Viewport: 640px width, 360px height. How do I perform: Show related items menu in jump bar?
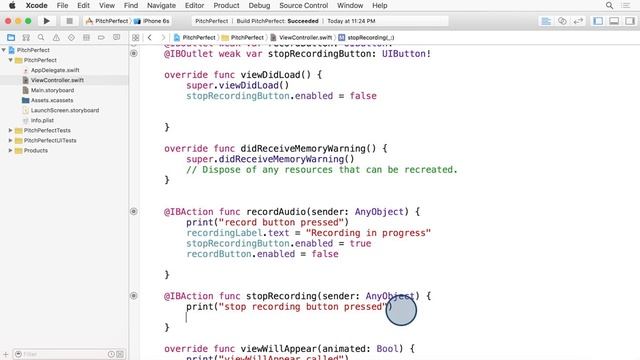point(136,38)
